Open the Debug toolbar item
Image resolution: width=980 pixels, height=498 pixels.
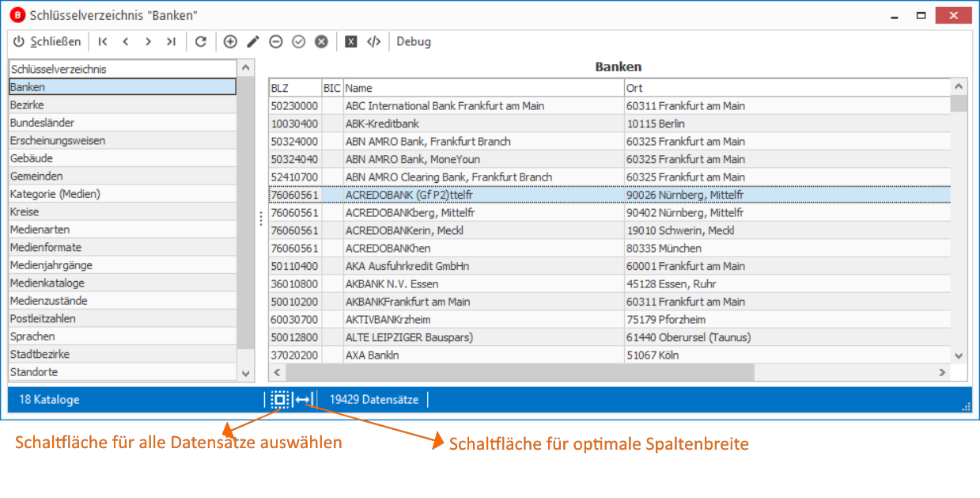click(414, 42)
